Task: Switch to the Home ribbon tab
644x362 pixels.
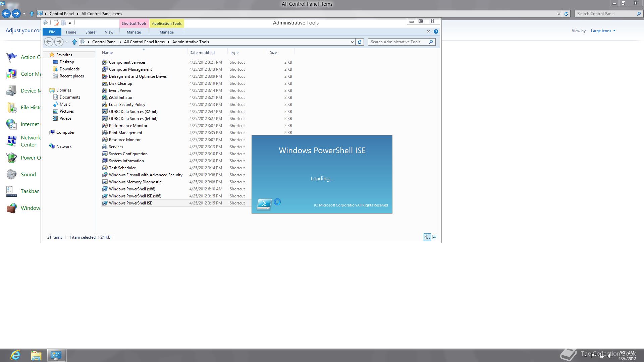Action: [x=71, y=32]
